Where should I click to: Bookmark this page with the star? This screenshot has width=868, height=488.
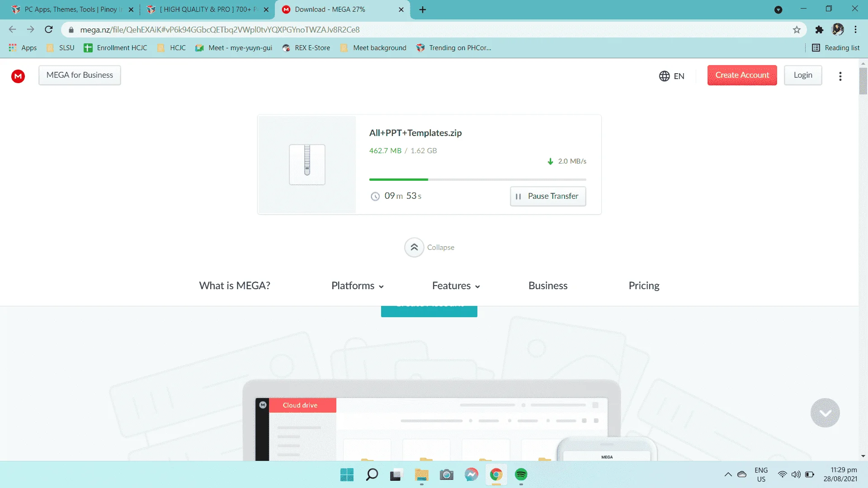[797, 30]
